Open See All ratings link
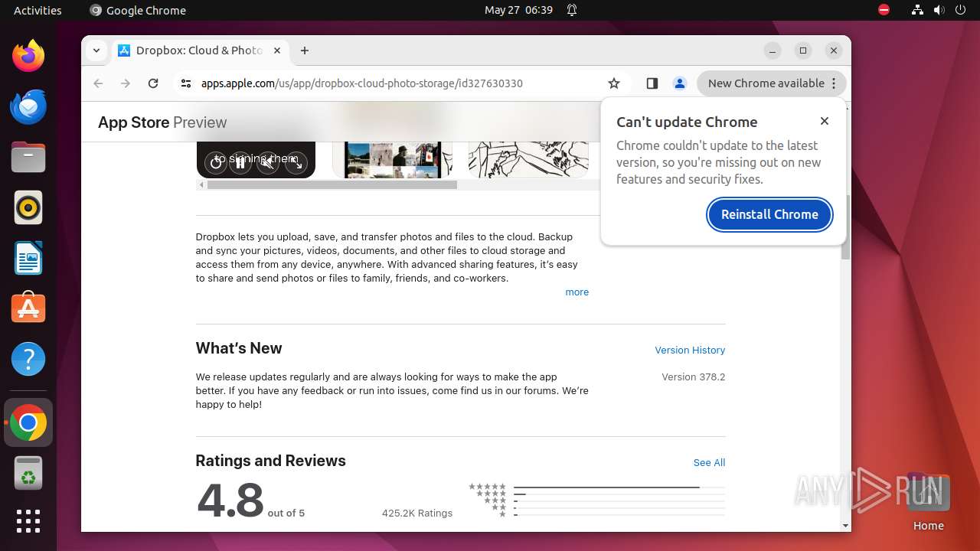The height and width of the screenshot is (551, 980). [709, 462]
